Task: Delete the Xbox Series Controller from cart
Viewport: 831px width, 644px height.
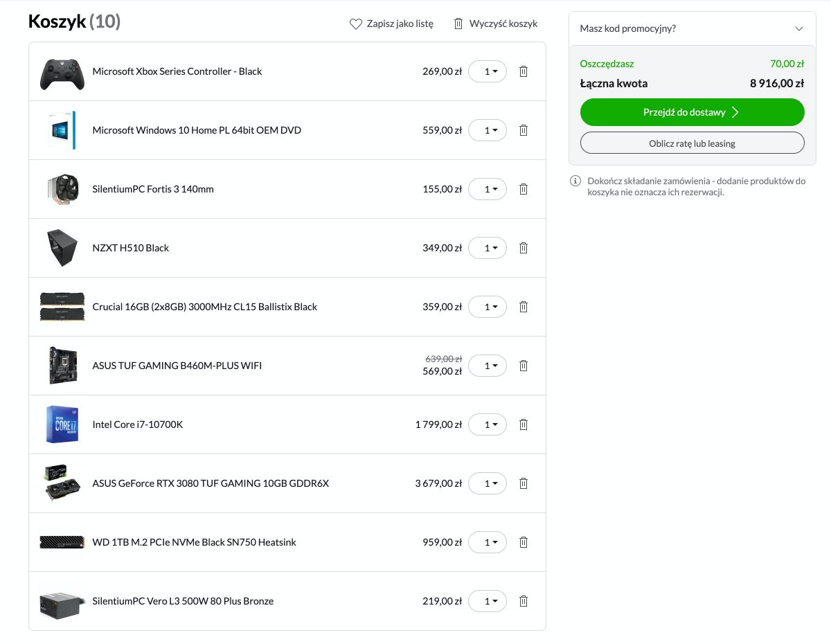Action: click(x=524, y=71)
